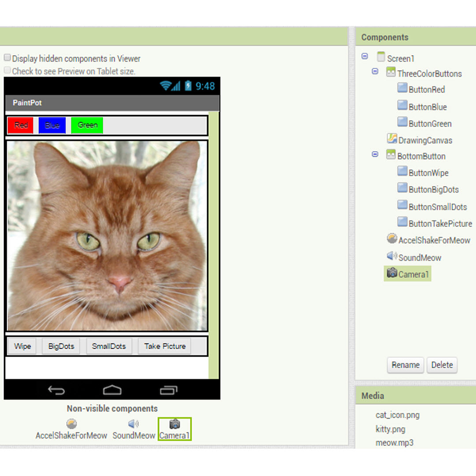Click the BigDots button in the preview

coord(61,346)
